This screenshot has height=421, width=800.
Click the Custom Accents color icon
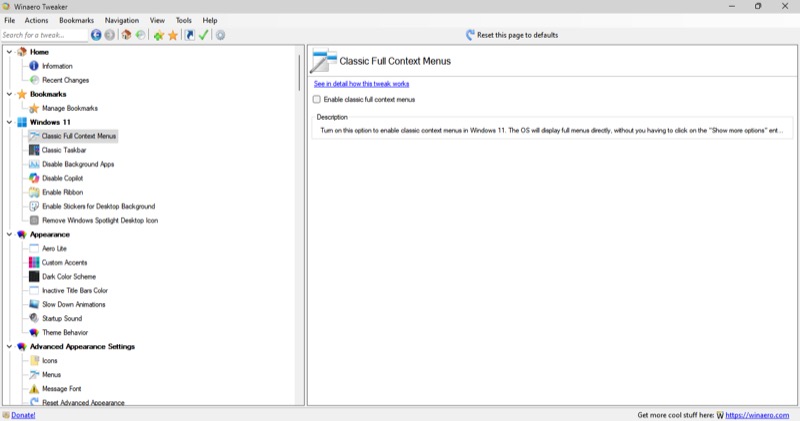(34, 262)
